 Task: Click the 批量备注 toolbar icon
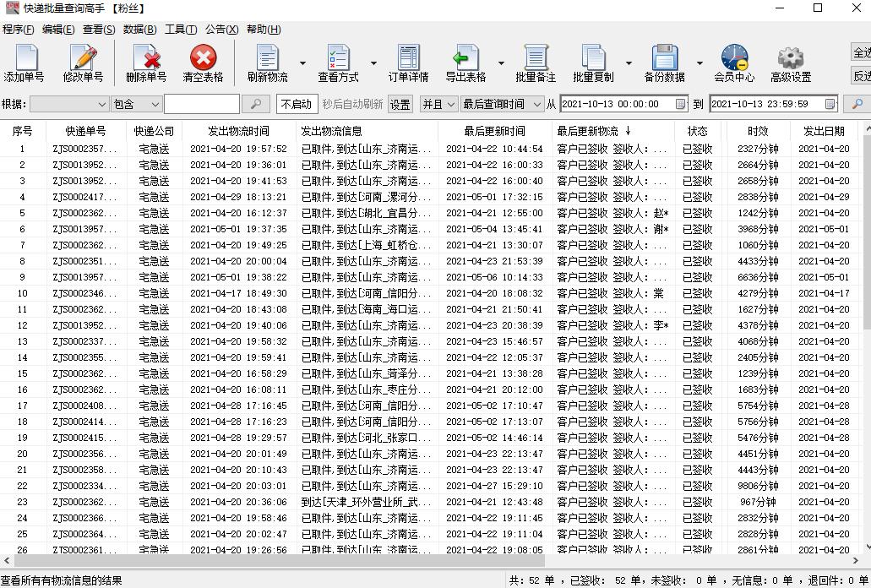point(536,57)
